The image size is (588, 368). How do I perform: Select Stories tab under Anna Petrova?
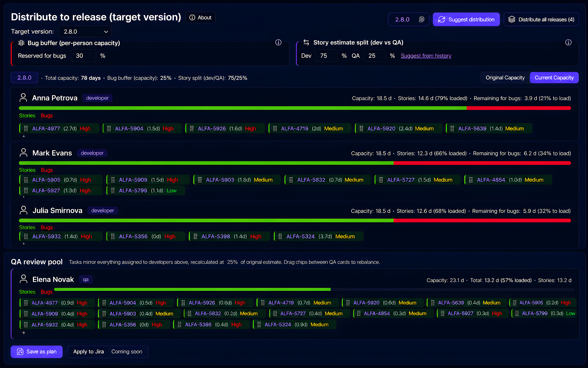(27, 116)
